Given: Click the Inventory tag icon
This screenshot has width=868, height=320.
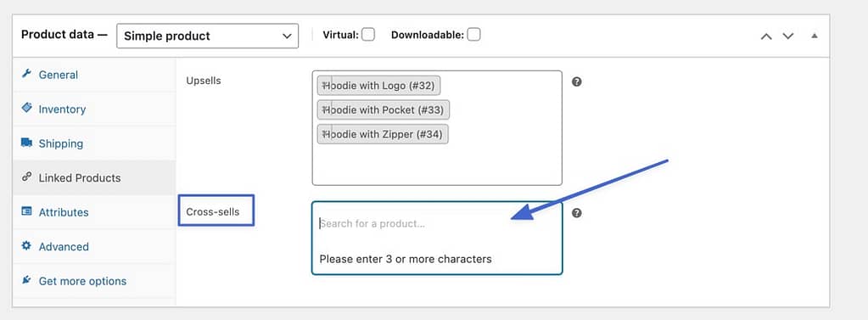Looking at the screenshot, I should pyautogui.click(x=26, y=108).
